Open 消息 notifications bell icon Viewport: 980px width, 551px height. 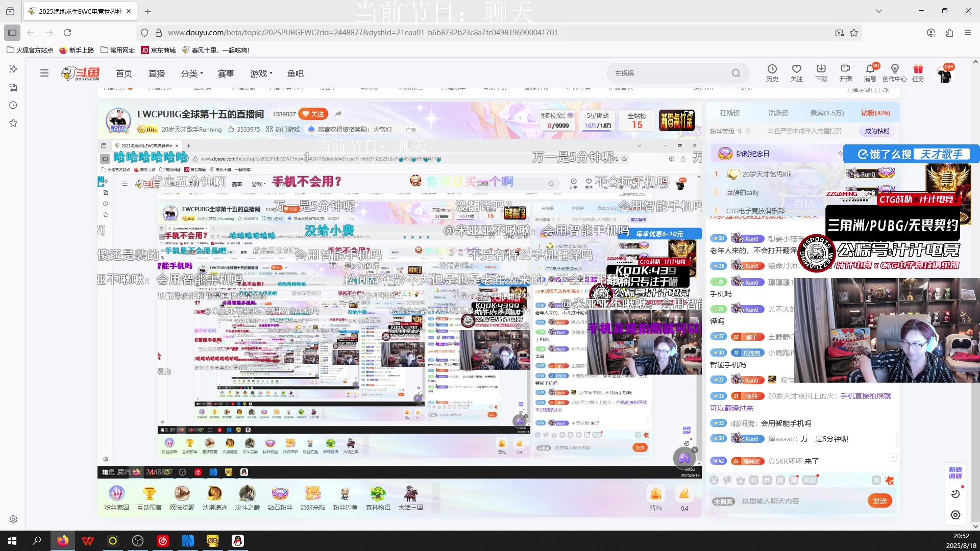click(x=870, y=73)
